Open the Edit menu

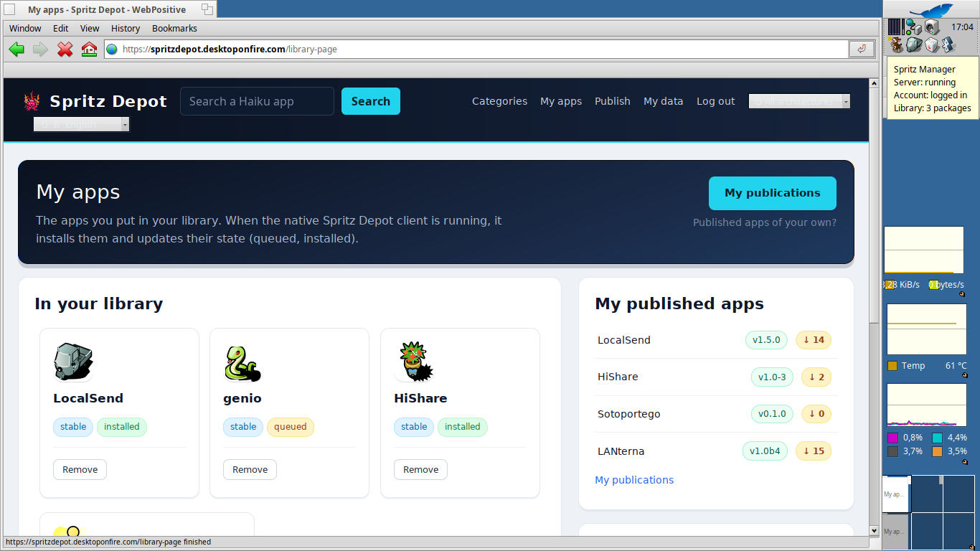(x=61, y=29)
